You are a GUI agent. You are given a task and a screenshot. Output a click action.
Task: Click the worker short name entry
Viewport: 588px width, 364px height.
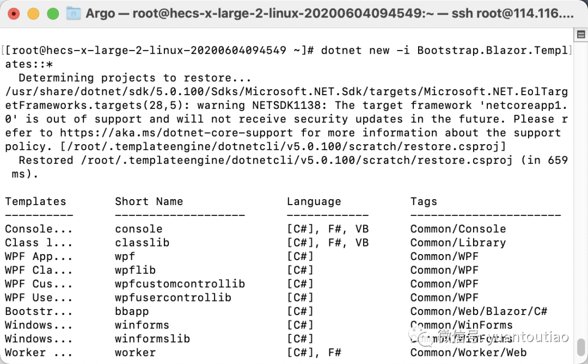pyautogui.click(x=135, y=353)
